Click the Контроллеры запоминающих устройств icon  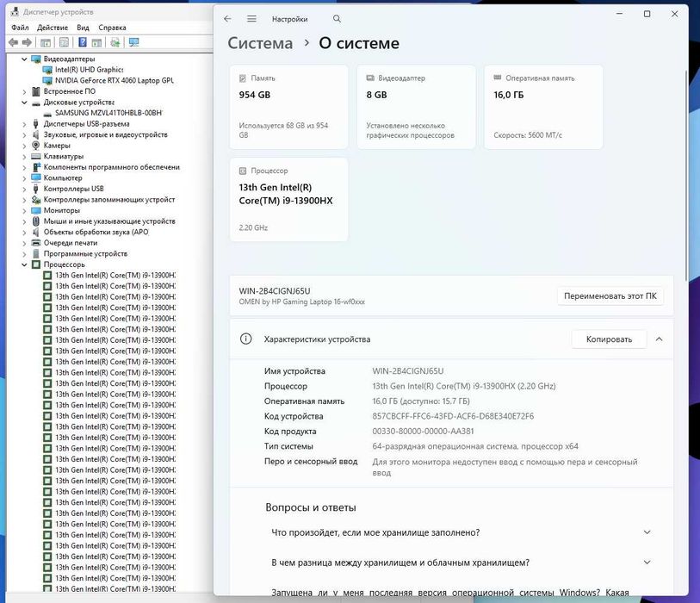(x=36, y=200)
